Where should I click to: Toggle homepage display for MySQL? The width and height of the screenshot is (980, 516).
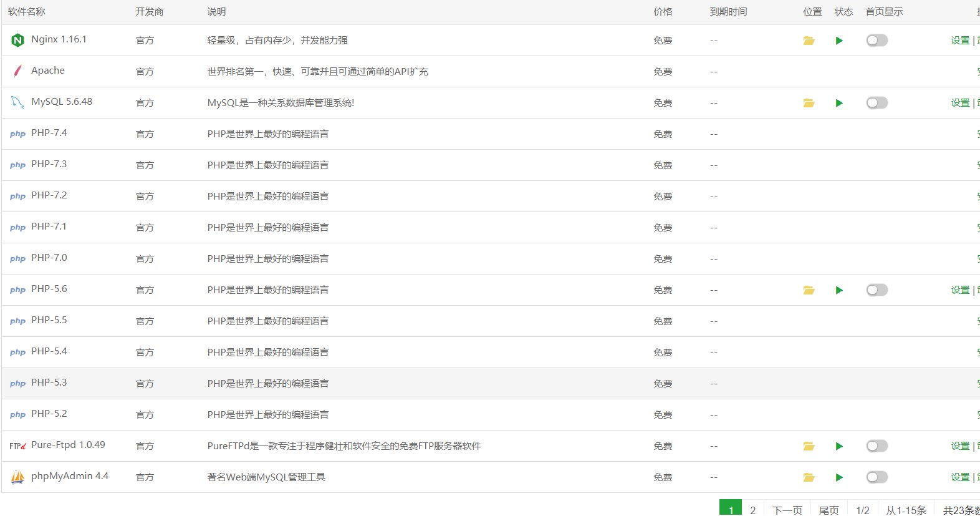click(x=877, y=103)
